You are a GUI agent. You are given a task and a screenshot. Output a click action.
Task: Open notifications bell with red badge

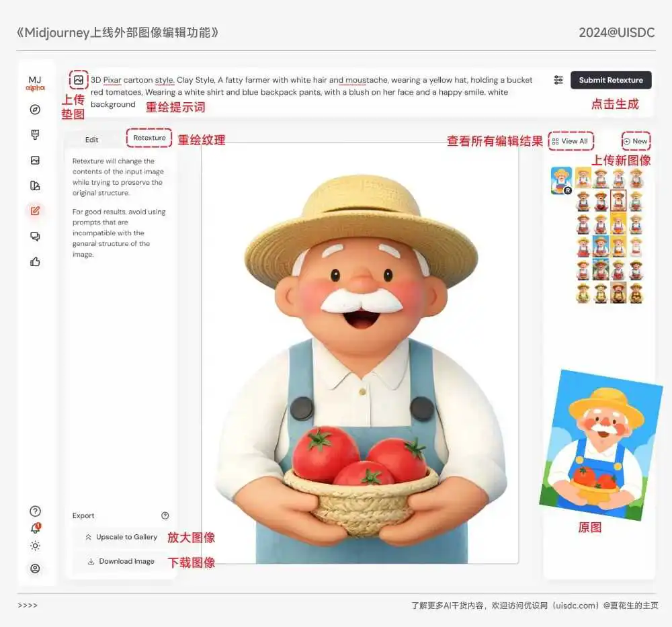[36, 528]
